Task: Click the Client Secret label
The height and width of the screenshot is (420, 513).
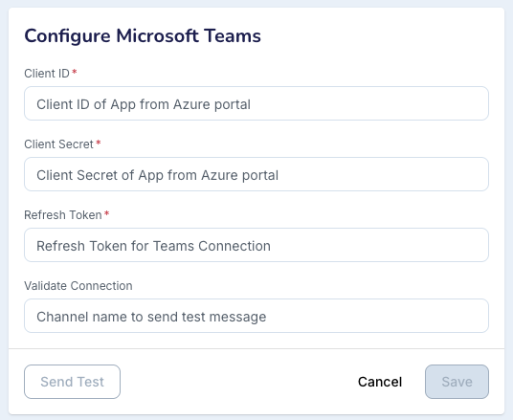Action: [59, 144]
